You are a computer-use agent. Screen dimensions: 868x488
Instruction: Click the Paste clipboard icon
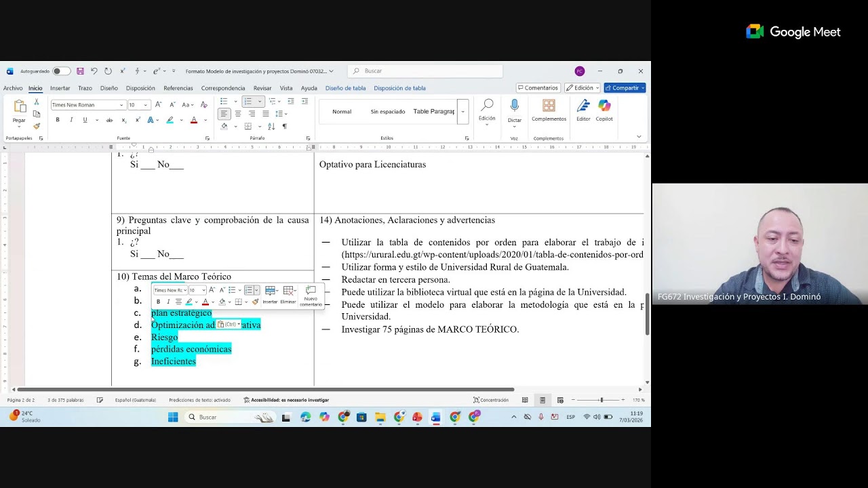[x=19, y=106]
